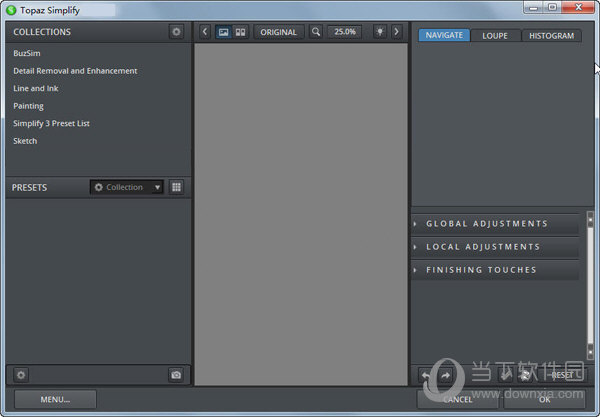Screen dimensions: 600x417
Task: Switch to the Loupe tab
Action: coord(495,36)
